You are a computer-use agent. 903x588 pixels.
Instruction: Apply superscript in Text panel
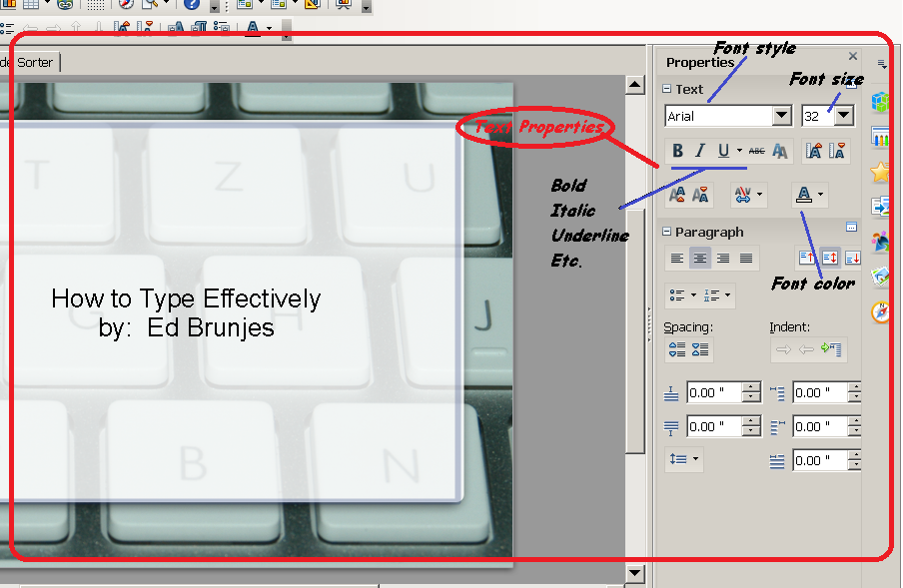[676, 195]
